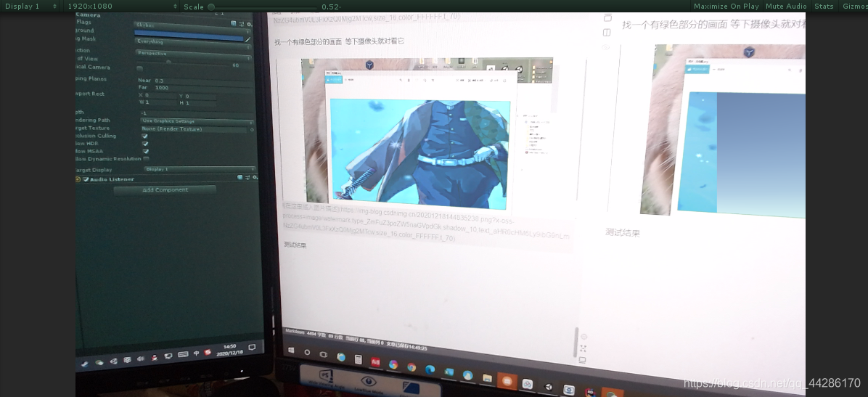Image resolution: width=868 pixels, height=397 pixels.
Task: Toggle the Stats overlay button
Action: coord(824,6)
